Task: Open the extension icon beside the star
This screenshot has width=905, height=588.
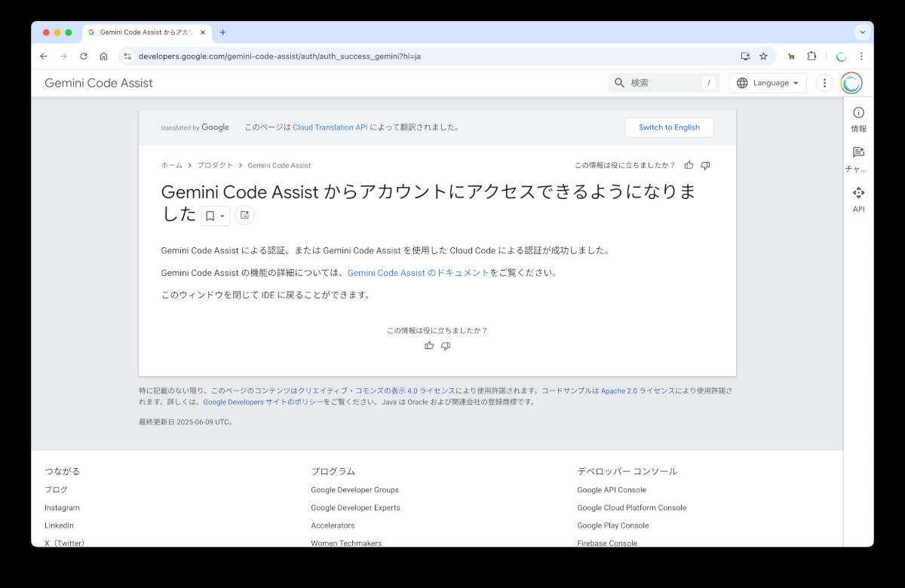Action: (x=791, y=56)
